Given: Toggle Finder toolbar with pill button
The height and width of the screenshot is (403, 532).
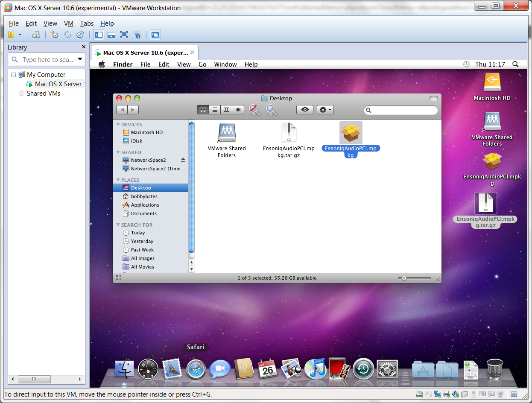Looking at the screenshot, I should 434,98.
